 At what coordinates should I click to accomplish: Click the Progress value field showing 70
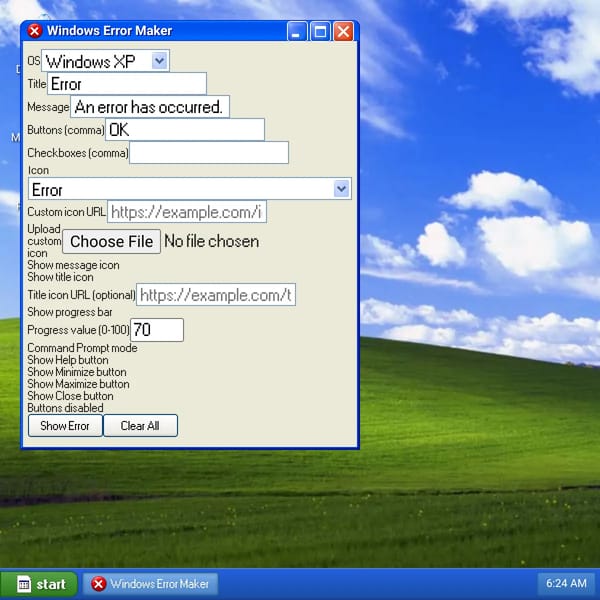click(x=157, y=330)
